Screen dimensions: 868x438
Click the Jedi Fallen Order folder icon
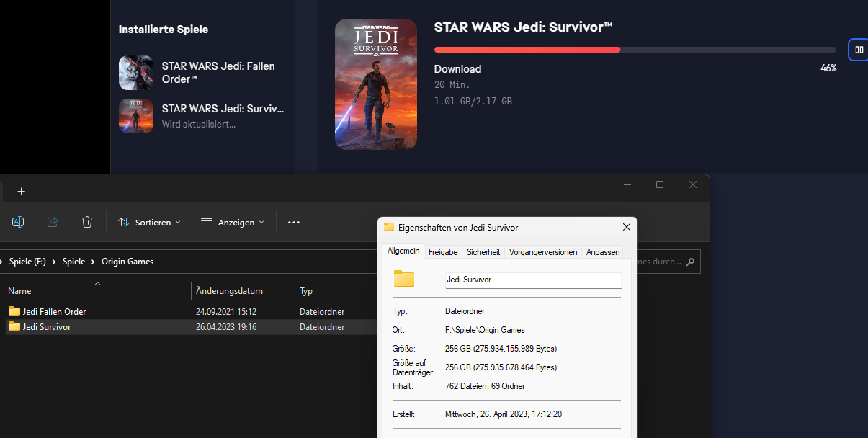(x=14, y=311)
